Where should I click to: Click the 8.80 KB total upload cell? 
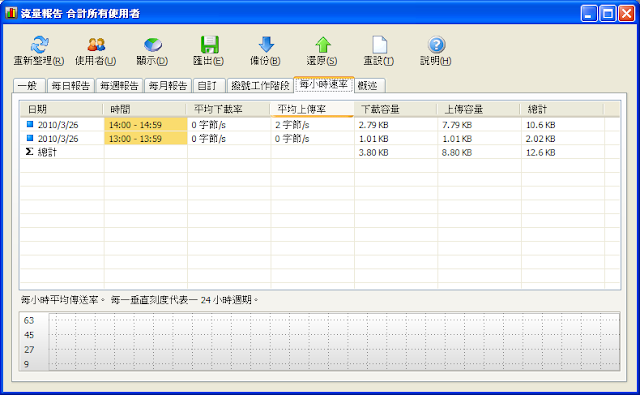coord(479,152)
